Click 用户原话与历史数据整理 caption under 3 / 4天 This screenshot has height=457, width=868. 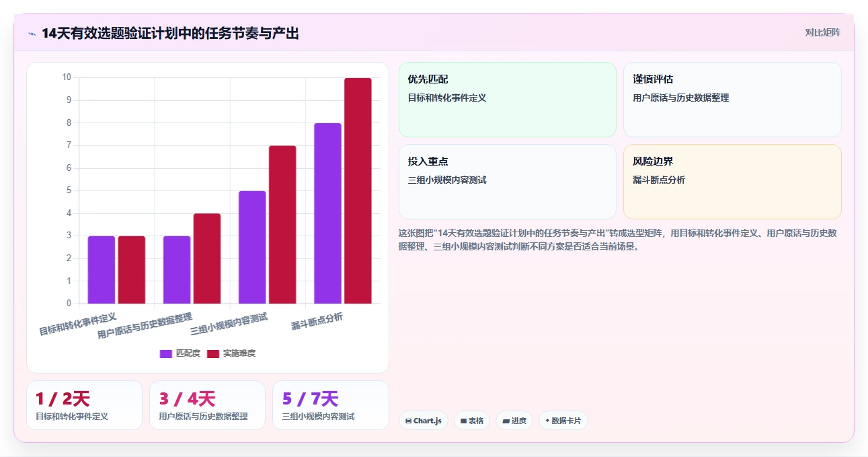tap(203, 417)
